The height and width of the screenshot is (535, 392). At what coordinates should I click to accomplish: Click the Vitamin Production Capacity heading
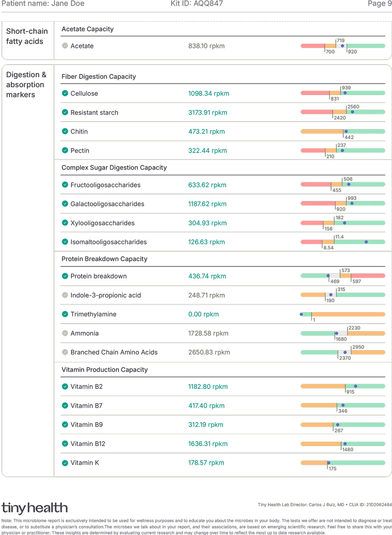point(105,370)
